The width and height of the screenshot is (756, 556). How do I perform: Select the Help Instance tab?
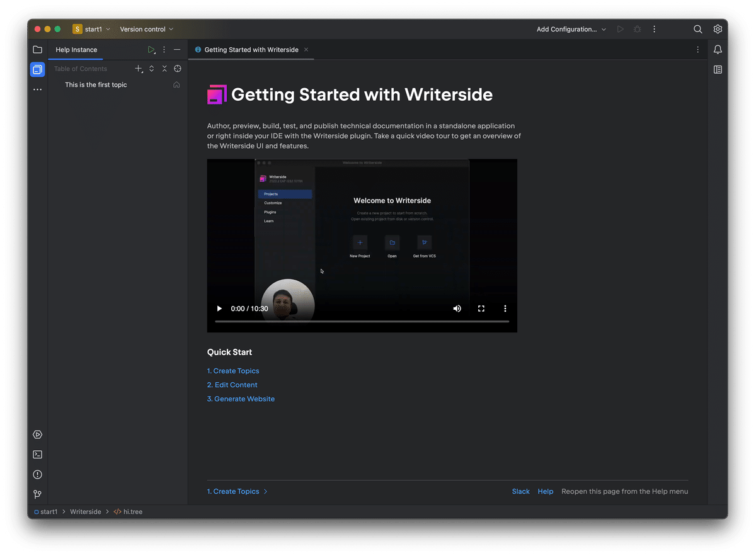tap(75, 49)
